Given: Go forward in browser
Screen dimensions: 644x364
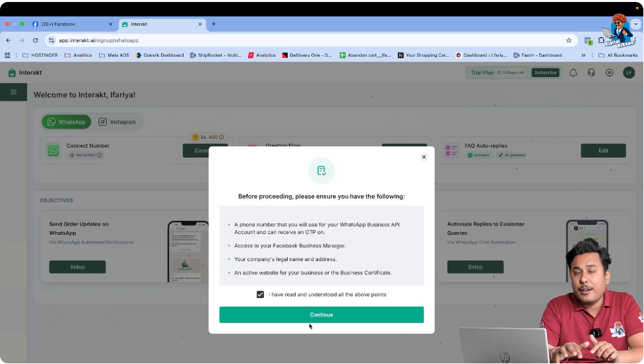Looking at the screenshot, I should point(22,40).
